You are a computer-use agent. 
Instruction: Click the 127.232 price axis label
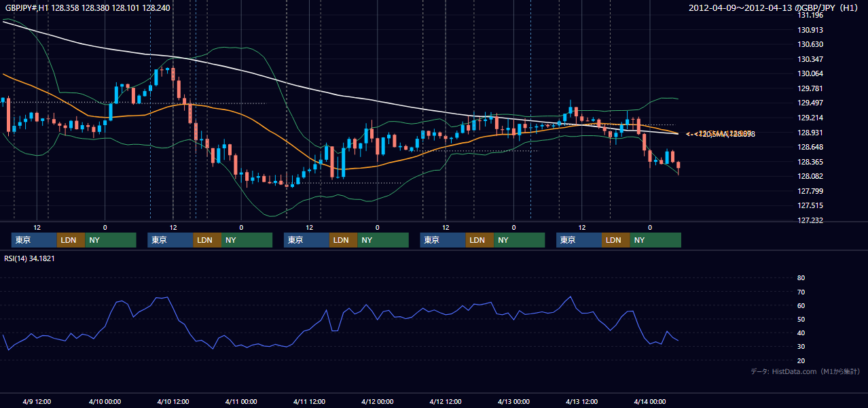click(810, 220)
